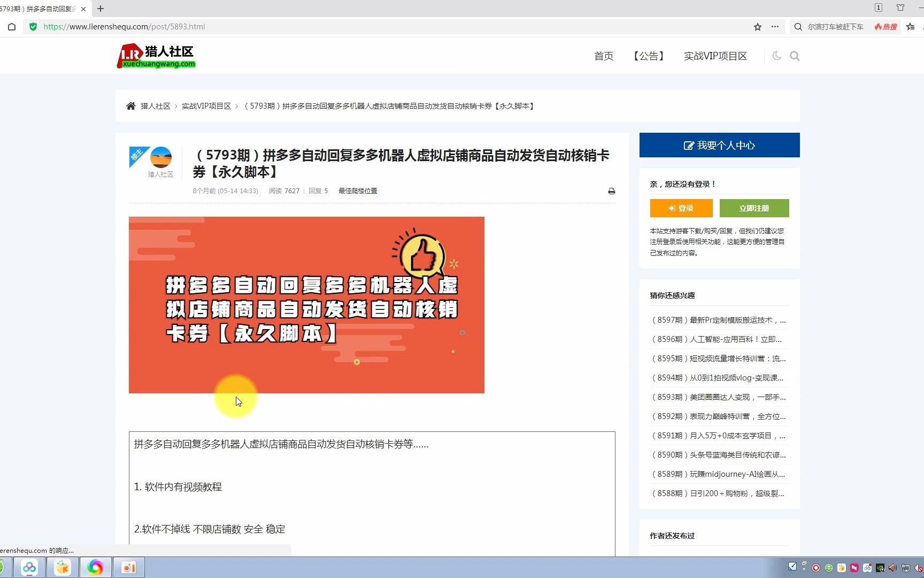Print the post with printer icon
The height and width of the screenshot is (578, 924).
click(x=612, y=191)
